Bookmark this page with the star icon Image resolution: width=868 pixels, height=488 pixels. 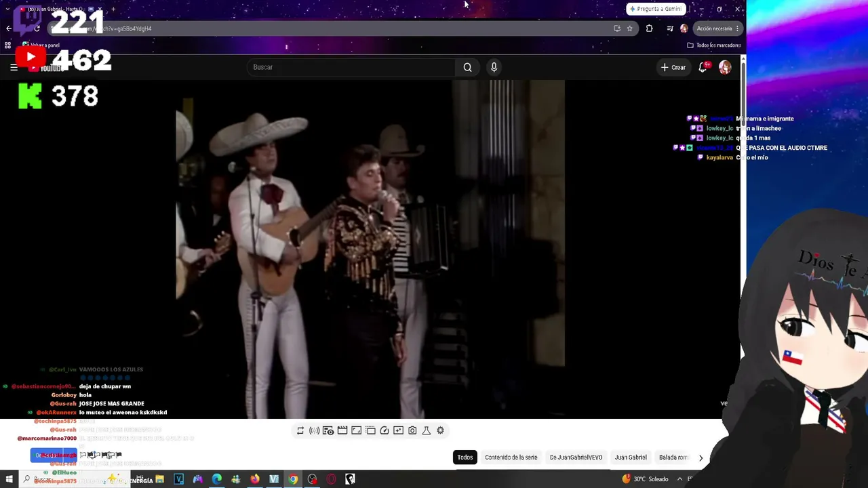coord(630,28)
